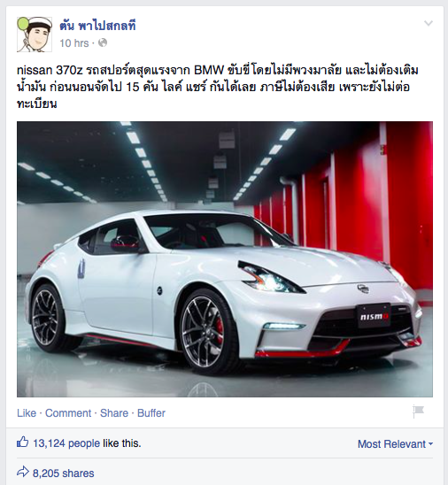View the 13,124 people who liked
Viewport: 448px width, 485px height.
click(x=66, y=443)
